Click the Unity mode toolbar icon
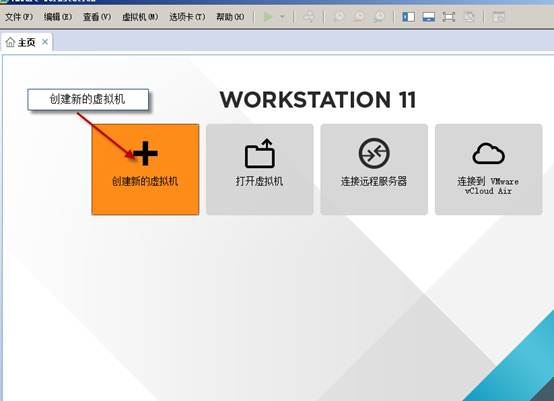This screenshot has height=401, width=554. click(x=469, y=17)
